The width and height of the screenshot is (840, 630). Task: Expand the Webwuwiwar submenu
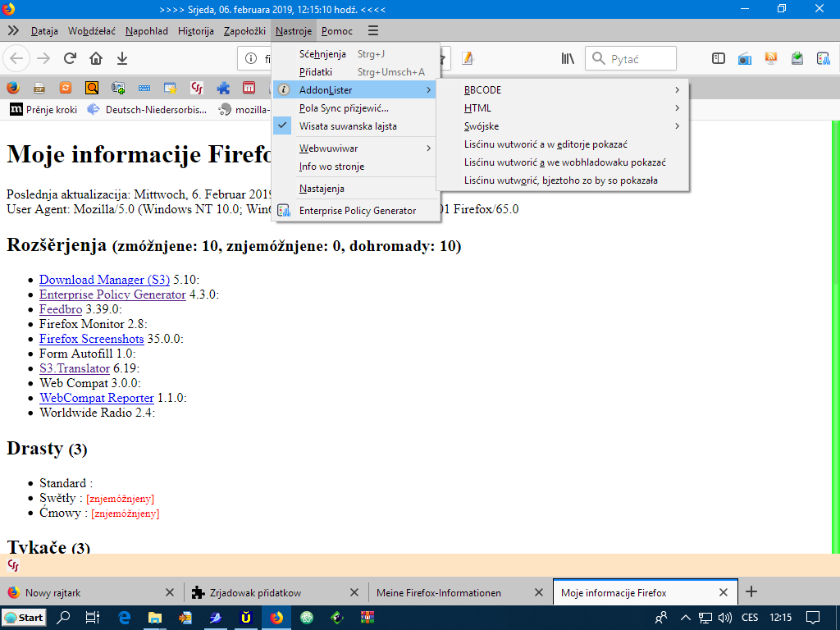coord(356,148)
